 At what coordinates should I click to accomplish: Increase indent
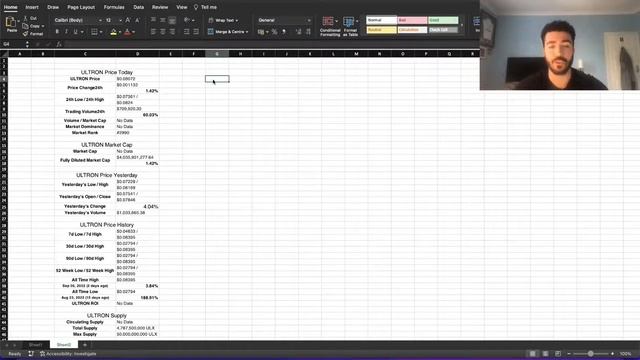pyautogui.click(x=196, y=32)
